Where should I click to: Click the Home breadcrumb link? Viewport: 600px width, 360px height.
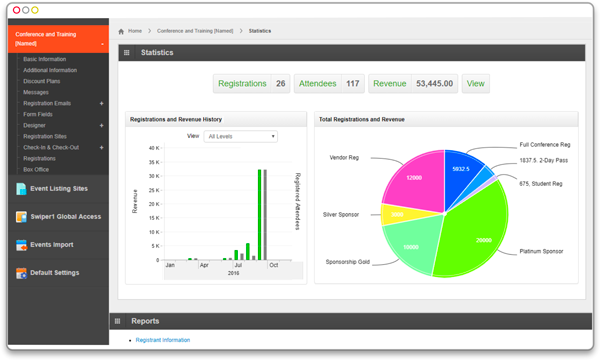(x=135, y=31)
